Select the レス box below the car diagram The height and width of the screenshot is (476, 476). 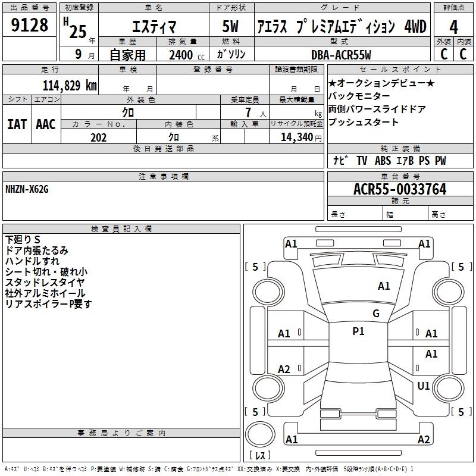click(x=260, y=455)
